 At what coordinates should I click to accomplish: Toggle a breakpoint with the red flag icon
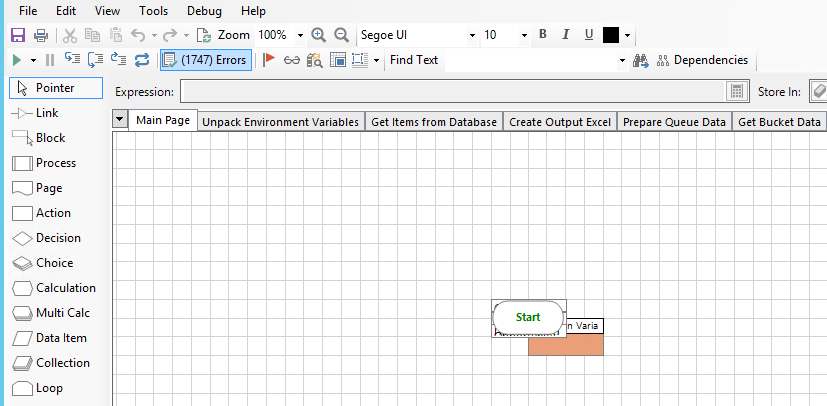click(269, 60)
